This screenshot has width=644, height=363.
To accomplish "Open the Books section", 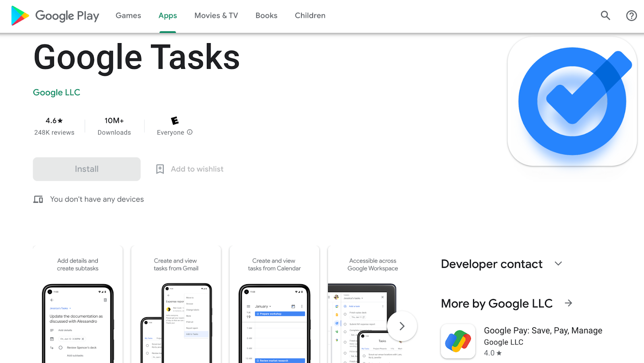I will [x=266, y=15].
